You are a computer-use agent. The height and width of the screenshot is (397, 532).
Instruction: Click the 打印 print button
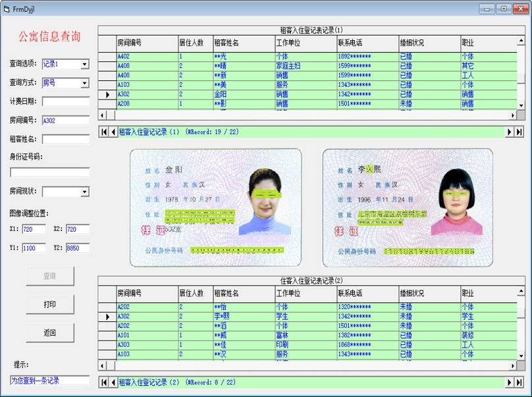tap(50, 304)
